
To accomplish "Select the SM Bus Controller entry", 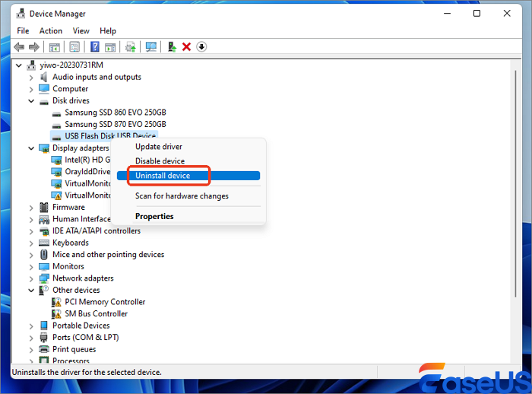I will (x=96, y=314).
